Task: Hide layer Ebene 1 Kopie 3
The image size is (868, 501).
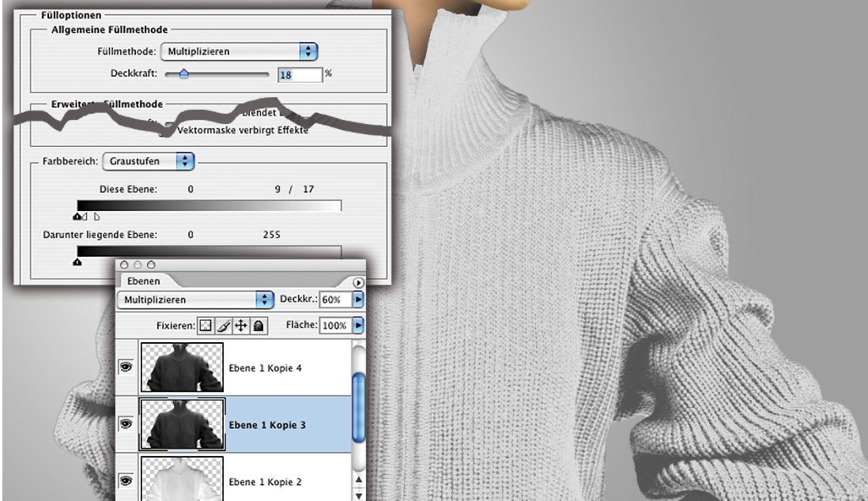Action: pyautogui.click(x=126, y=424)
